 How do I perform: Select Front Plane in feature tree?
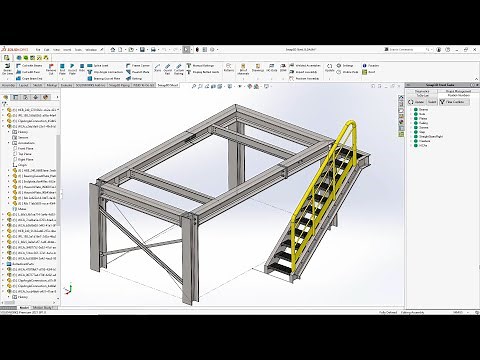point(22,148)
